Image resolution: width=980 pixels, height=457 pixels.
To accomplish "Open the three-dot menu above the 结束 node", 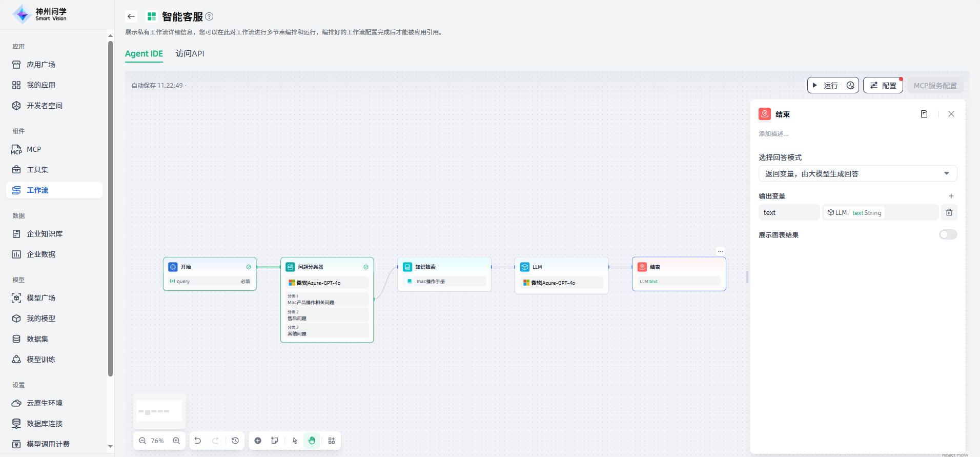I will pos(720,251).
